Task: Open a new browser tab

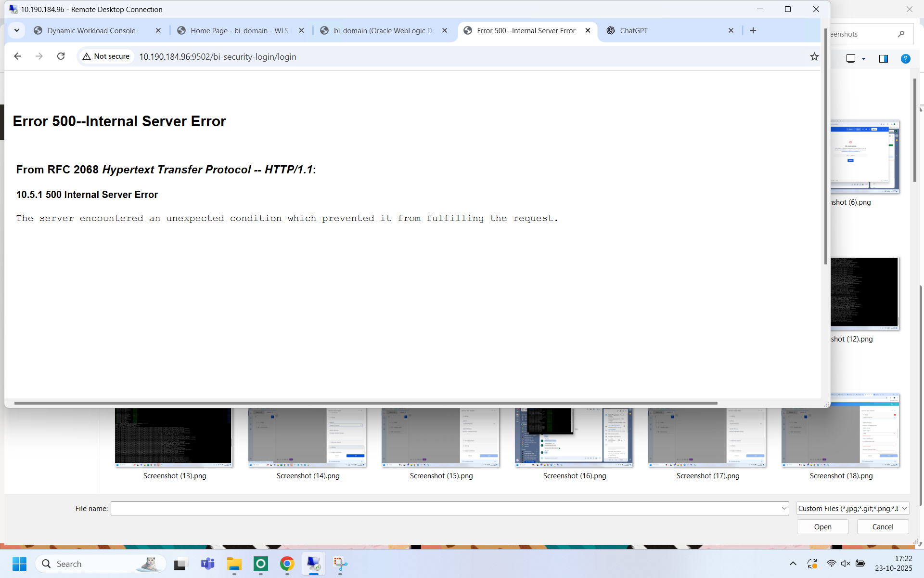Action: (x=753, y=30)
